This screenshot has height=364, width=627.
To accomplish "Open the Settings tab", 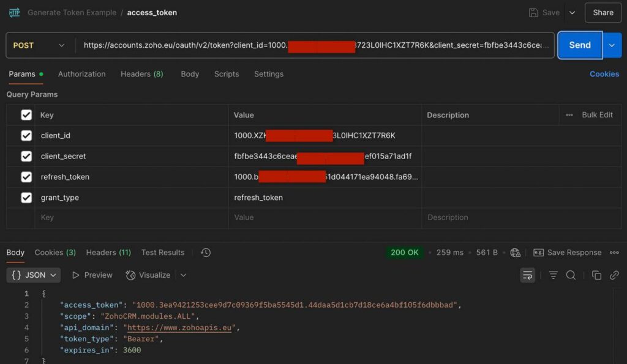I will coord(269,74).
